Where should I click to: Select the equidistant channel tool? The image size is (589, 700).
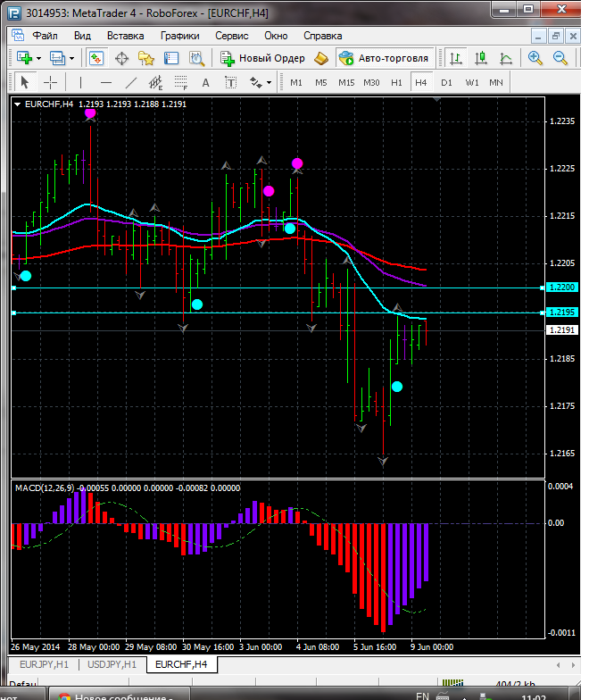click(155, 82)
